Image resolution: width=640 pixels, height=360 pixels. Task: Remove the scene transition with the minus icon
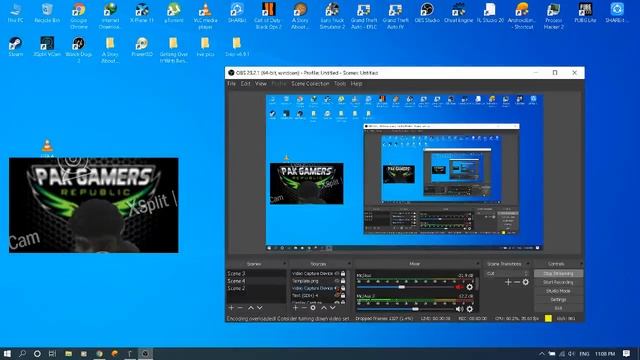coord(517,282)
